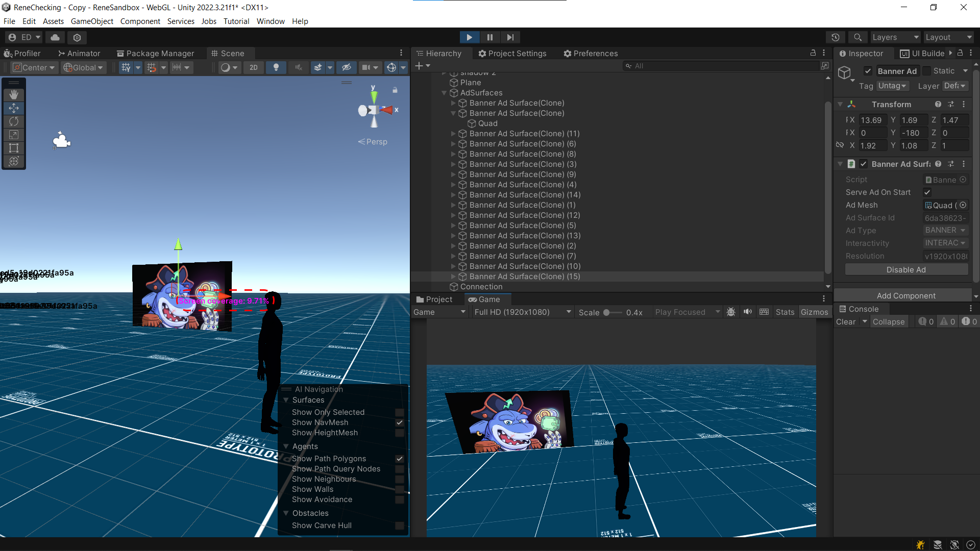Open the Window menu

coord(271,21)
